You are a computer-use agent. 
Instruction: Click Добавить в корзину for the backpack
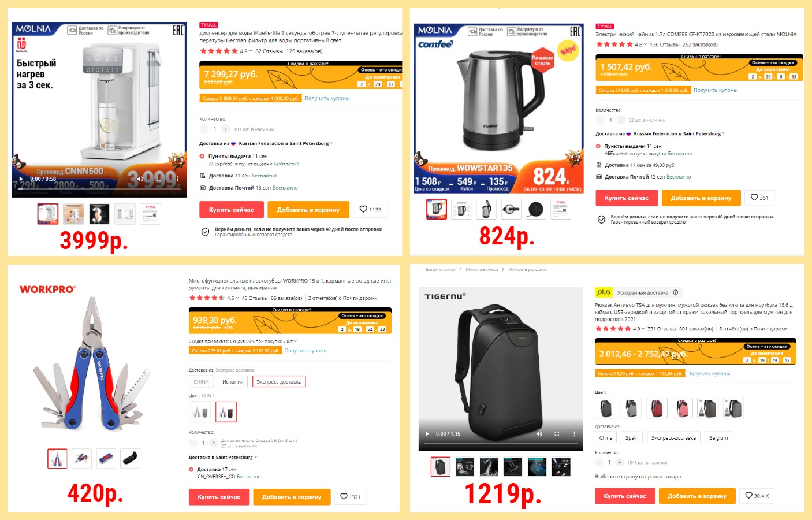click(x=697, y=496)
